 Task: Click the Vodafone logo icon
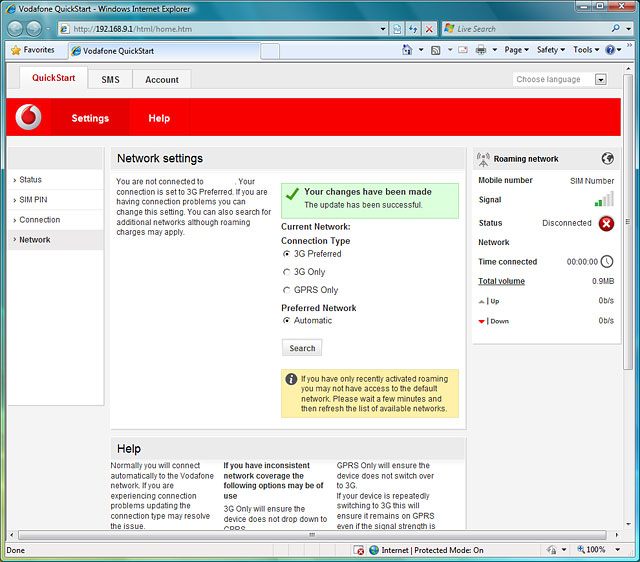pyautogui.click(x=30, y=118)
